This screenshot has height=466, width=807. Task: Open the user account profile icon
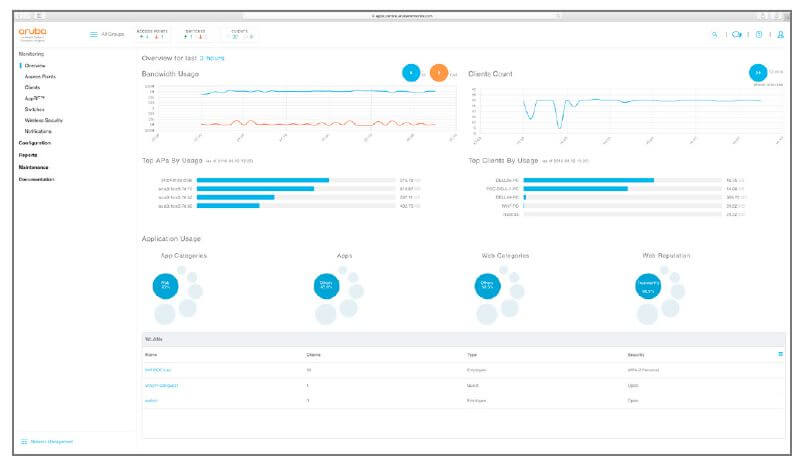pos(780,34)
